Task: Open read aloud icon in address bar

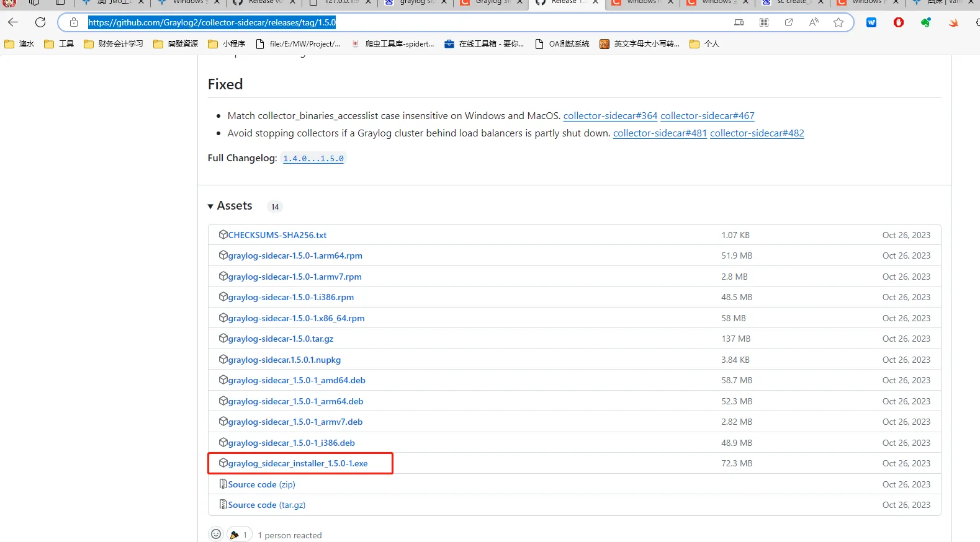Action: click(x=814, y=22)
